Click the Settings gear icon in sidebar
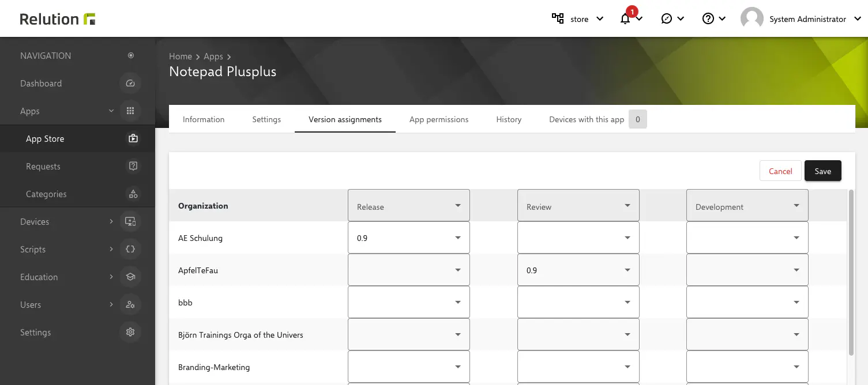868x385 pixels. pos(130,333)
